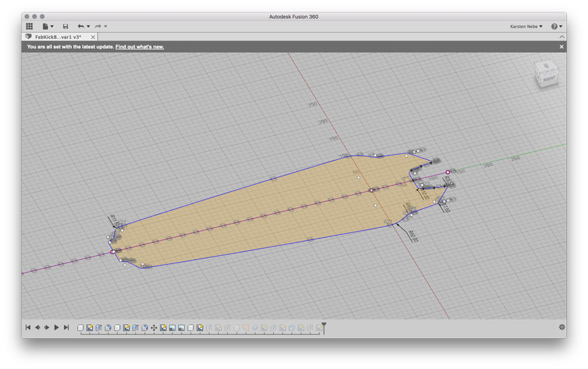The width and height of the screenshot is (588, 369).
Task: Play the timeline history
Action: 57,327
